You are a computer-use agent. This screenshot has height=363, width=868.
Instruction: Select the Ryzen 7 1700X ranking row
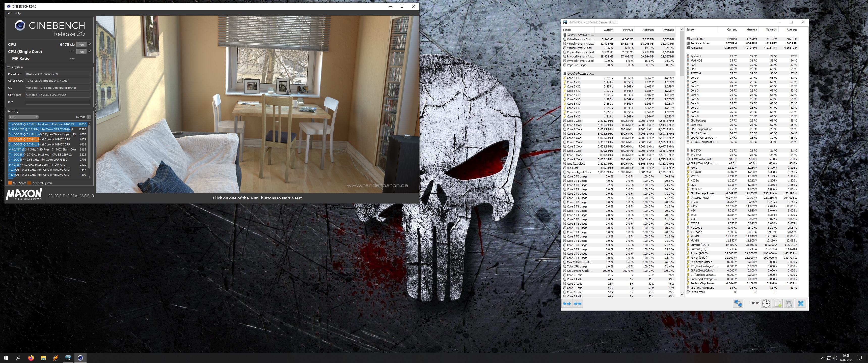coord(47,149)
